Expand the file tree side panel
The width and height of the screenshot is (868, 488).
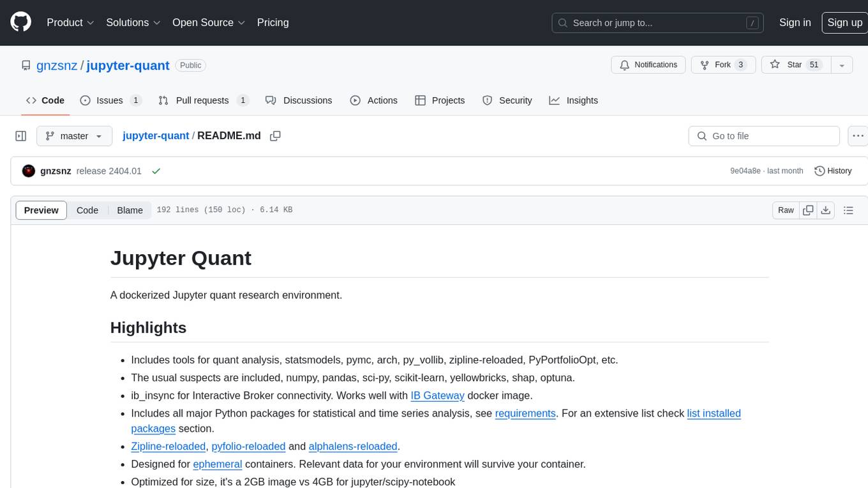(x=21, y=136)
